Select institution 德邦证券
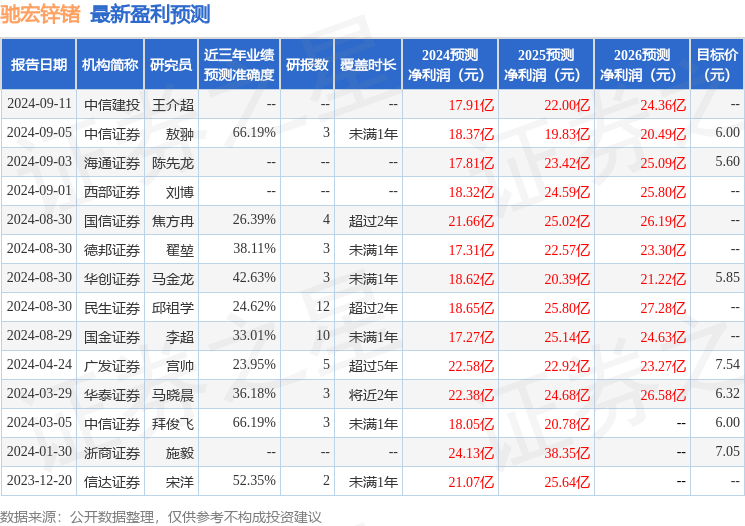This screenshot has width=745, height=526. click(x=112, y=250)
